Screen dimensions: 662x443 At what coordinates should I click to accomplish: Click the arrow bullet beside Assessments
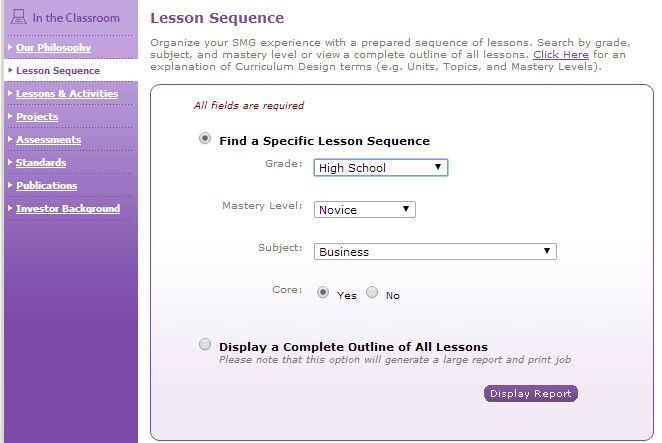click(10, 139)
